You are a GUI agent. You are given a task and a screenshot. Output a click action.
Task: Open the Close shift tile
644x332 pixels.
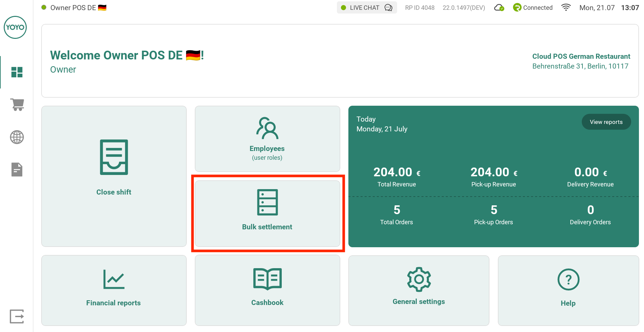pyautogui.click(x=114, y=176)
